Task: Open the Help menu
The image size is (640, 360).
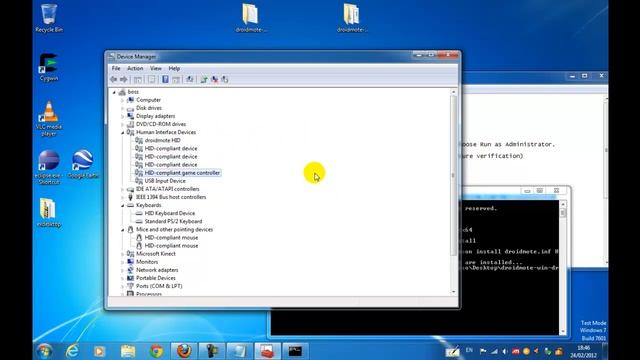Action: point(174,68)
